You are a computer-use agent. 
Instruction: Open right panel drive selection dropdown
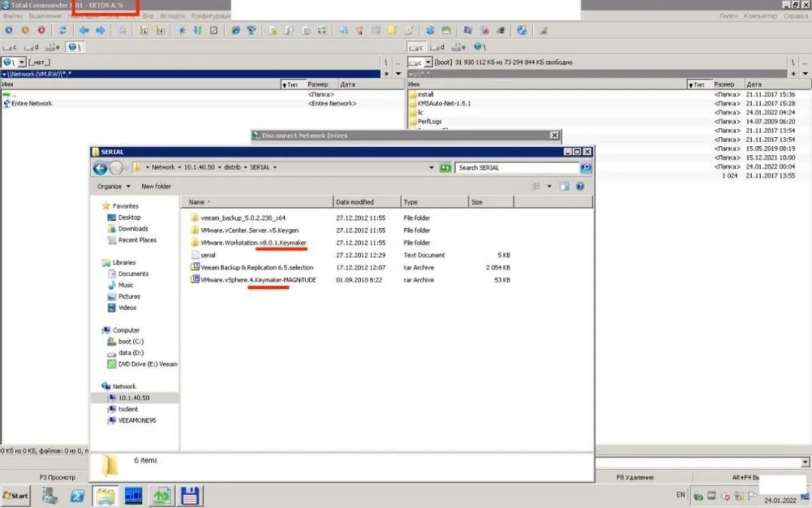coord(428,62)
